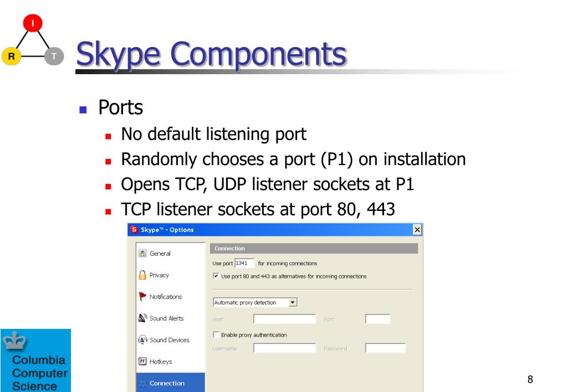Uncheck 'Use port 80 and 443 as alternatives'
The height and width of the screenshot is (392, 567).
click(216, 276)
